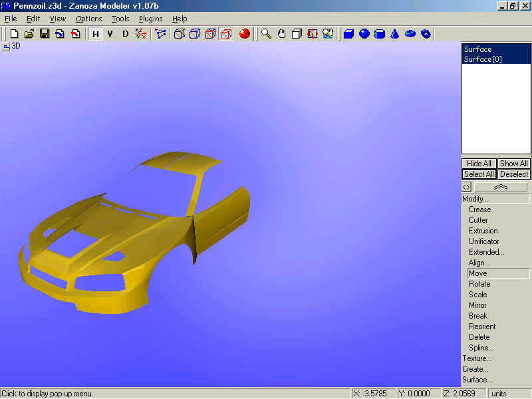Open the Plugins menu
This screenshot has height=399, width=532.
[150, 19]
